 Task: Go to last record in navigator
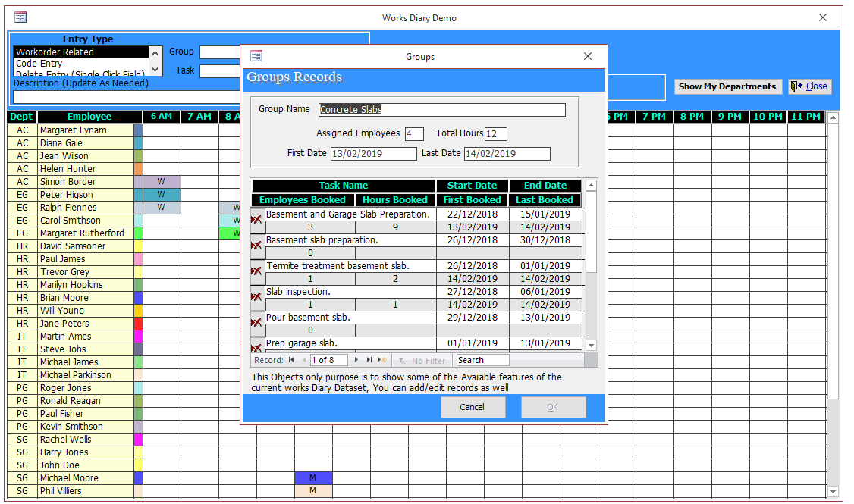369,360
